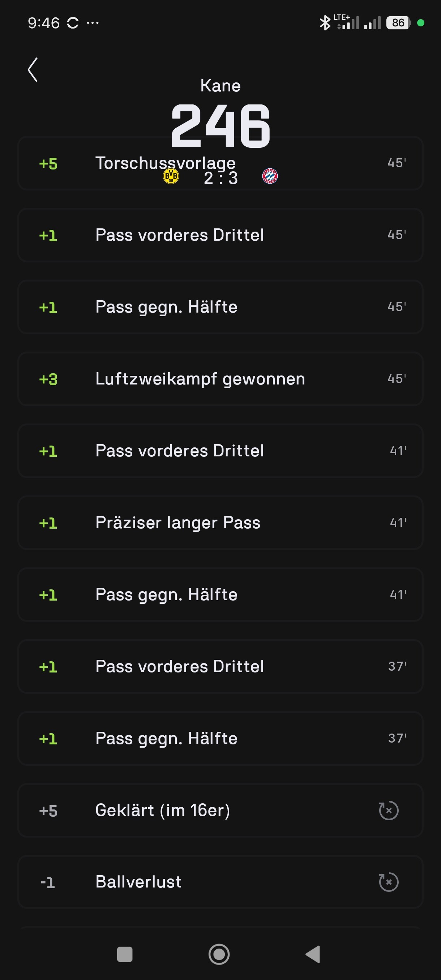Tap the revoked icon beside Ballverlust
The image size is (441, 980).
click(x=389, y=882)
